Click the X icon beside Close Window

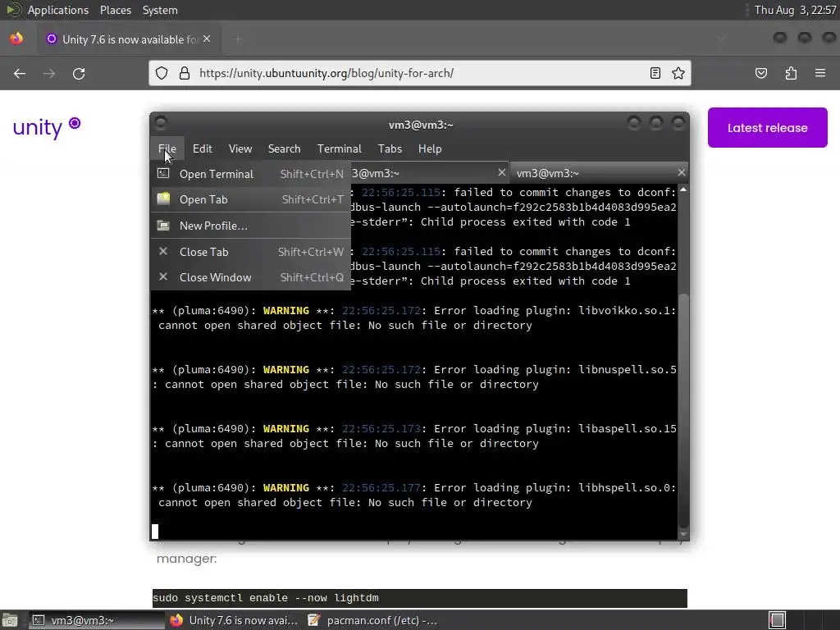point(163,277)
